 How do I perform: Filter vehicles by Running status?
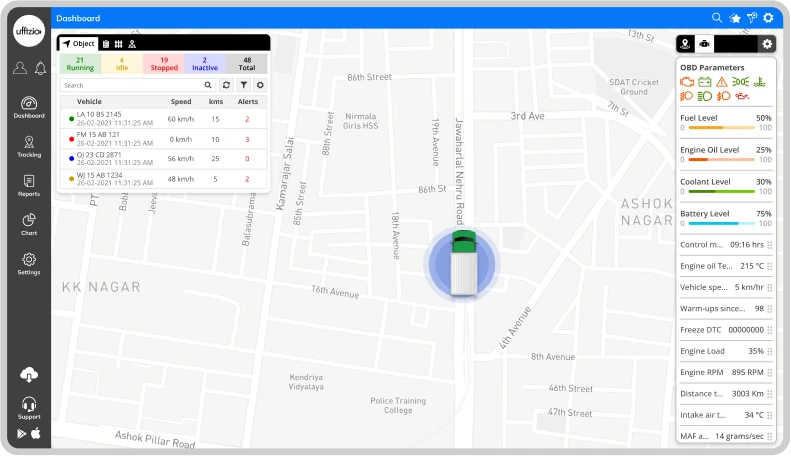[80, 64]
